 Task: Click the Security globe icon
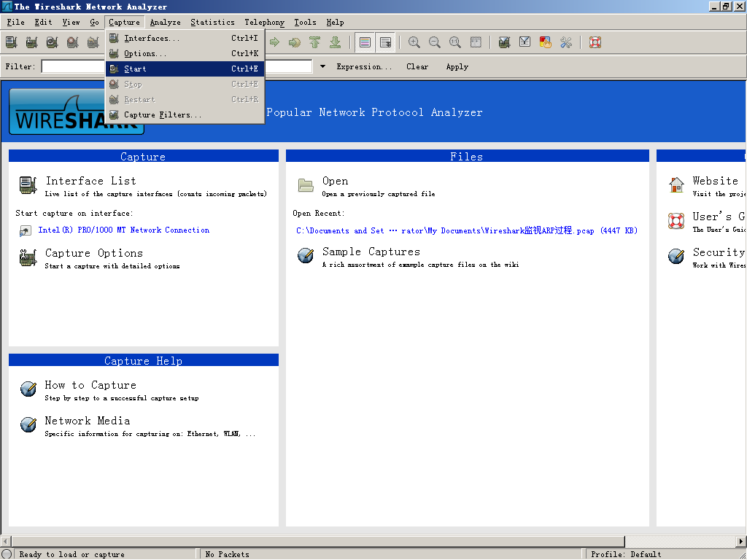pyautogui.click(x=676, y=256)
